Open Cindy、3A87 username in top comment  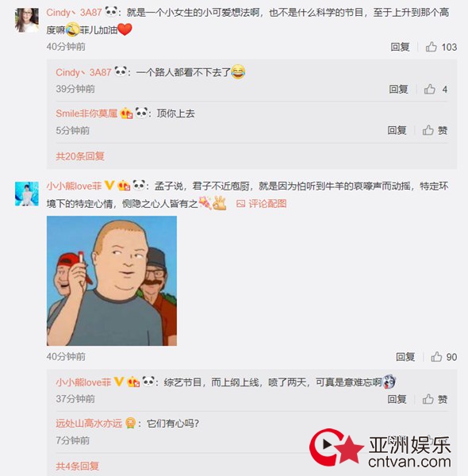tap(74, 13)
